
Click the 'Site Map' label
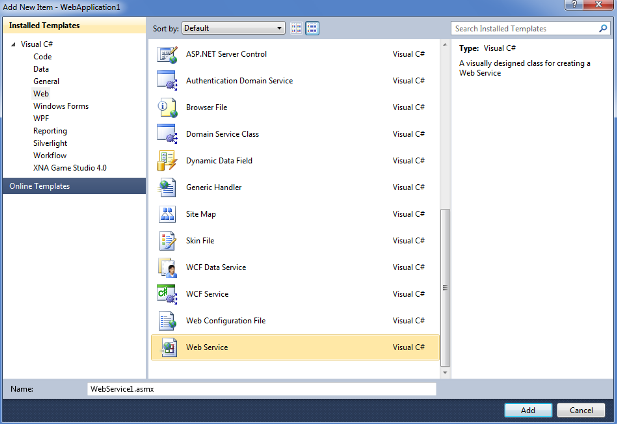[x=201, y=214]
